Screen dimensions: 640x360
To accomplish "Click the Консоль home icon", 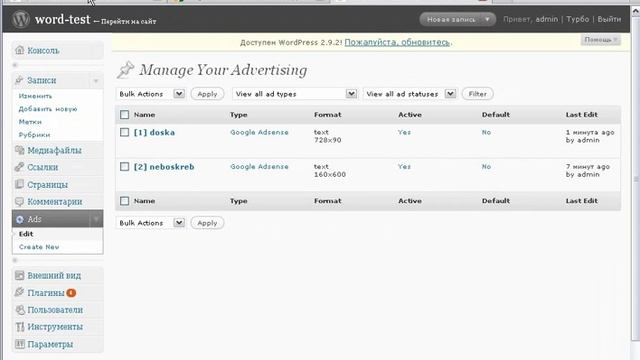I will 19,50.
